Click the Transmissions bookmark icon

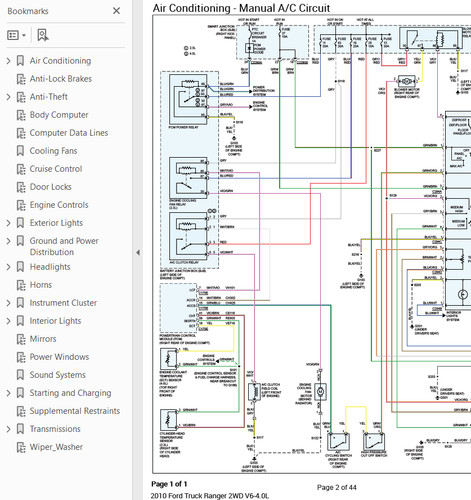click(x=20, y=429)
